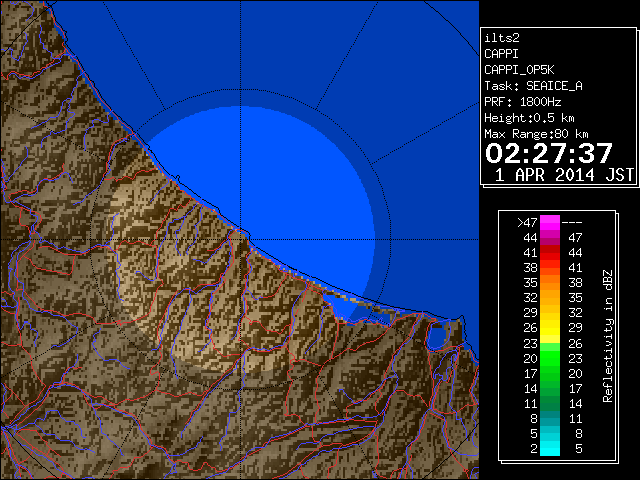Click the orange 35–38 dBZ swatch
Screen dimensions: 640x480
pos(550,282)
